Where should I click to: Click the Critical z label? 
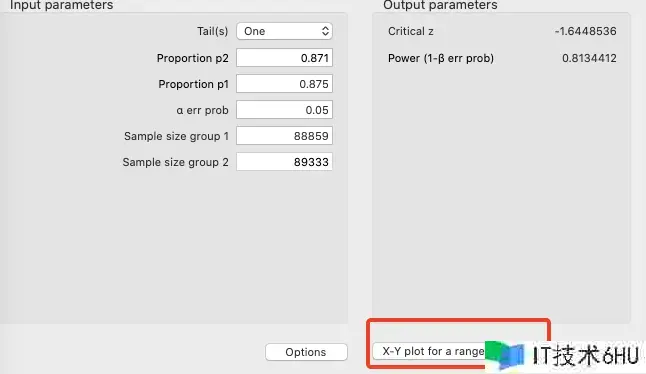pyautogui.click(x=410, y=31)
